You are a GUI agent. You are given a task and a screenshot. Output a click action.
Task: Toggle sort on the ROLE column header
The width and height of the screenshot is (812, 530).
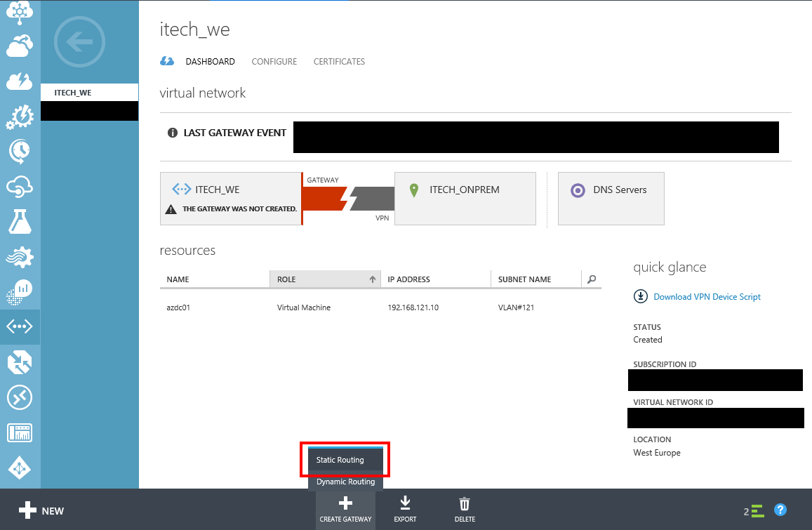[325, 279]
